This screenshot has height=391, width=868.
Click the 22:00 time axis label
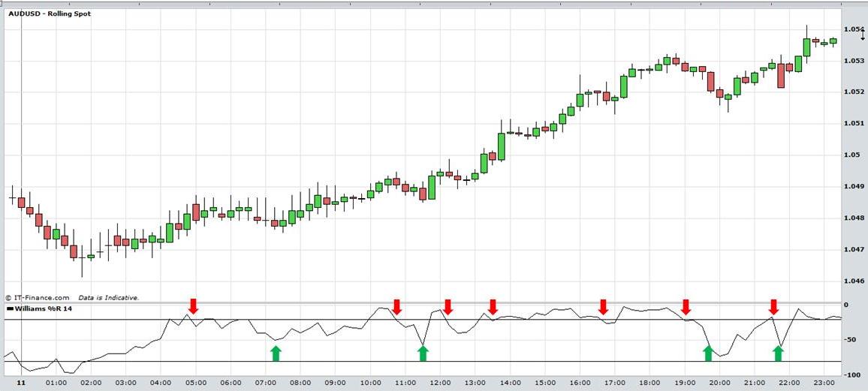click(789, 383)
